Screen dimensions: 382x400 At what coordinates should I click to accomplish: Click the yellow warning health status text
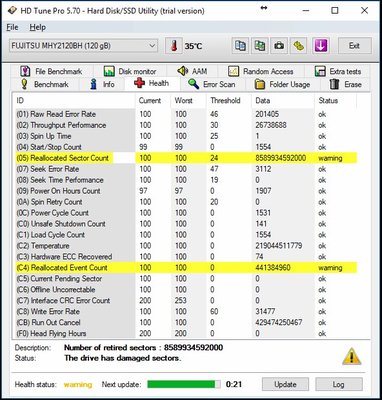(78, 384)
